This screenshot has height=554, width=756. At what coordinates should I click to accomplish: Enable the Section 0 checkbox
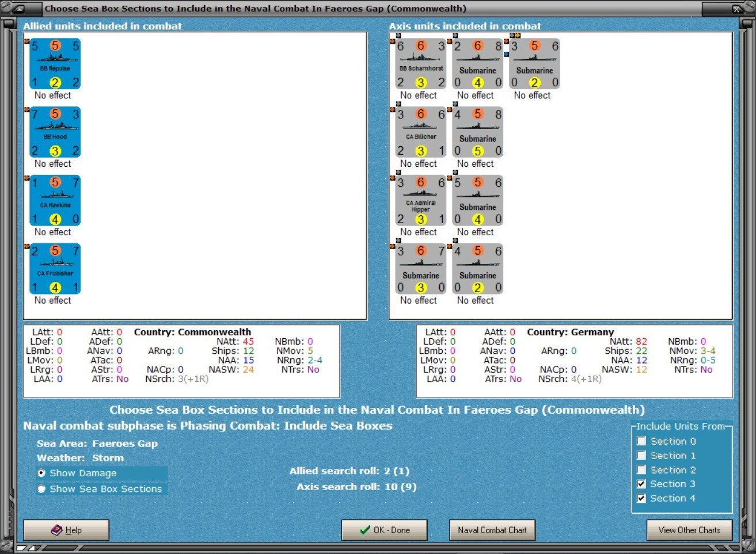point(641,441)
